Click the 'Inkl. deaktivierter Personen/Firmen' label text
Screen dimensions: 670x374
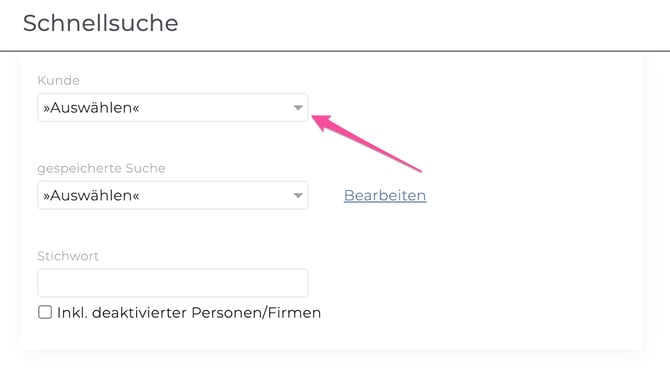[189, 312]
